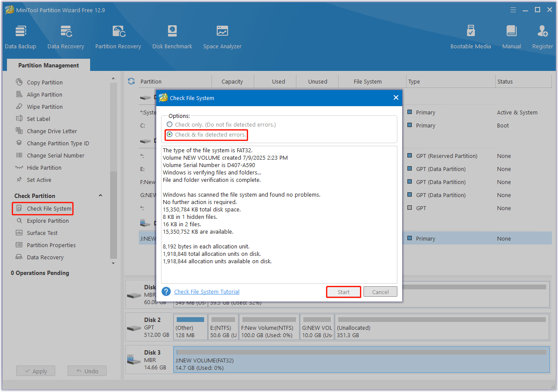Start a Surface Test
558x392 pixels.
pos(42,233)
